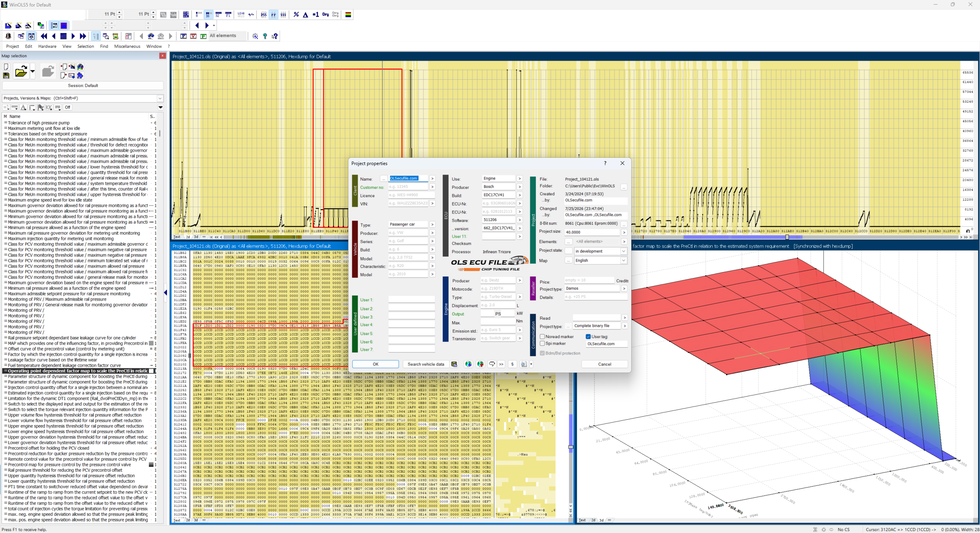Cancel the Project properties dialog
Image resolution: width=980 pixels, height=533 pixels.
coord(604,364)
